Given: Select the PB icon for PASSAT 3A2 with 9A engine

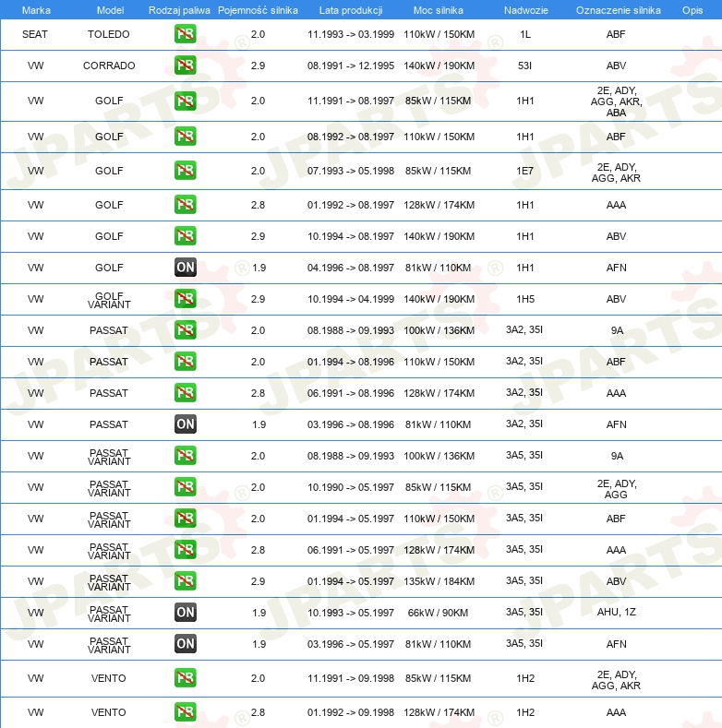Looking at the screenshot, I should coord(186,330).
